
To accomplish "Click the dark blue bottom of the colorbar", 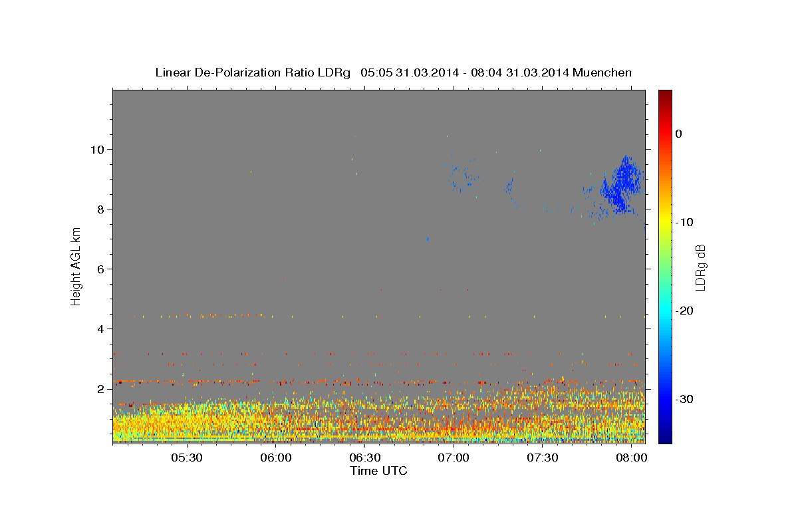I will coord(665,436).
